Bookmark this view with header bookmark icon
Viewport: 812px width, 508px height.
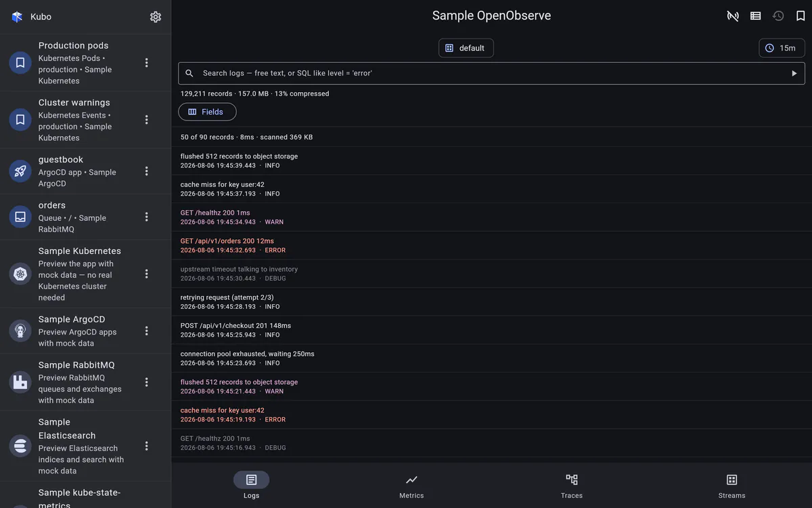pyautogui.click(x=800, y=16)
